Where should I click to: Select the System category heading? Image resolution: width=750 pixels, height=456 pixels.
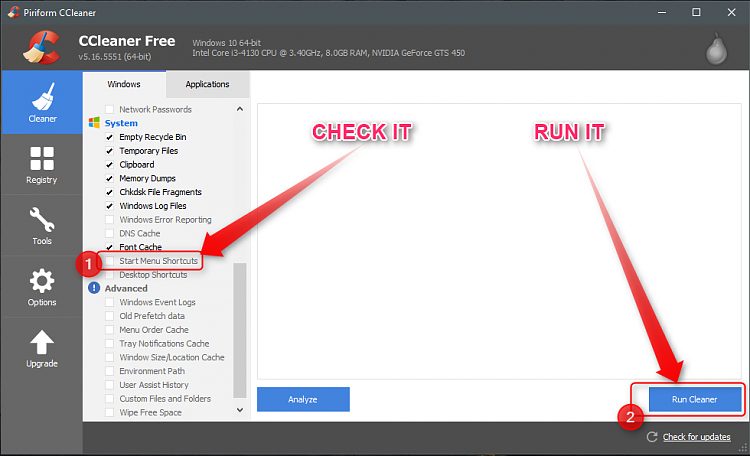pyautogui.click(x=121, y=123)
